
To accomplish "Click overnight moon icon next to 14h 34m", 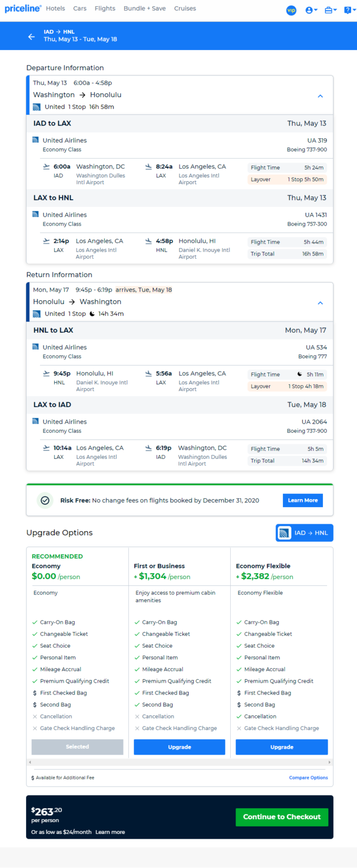I will [92, 314].
